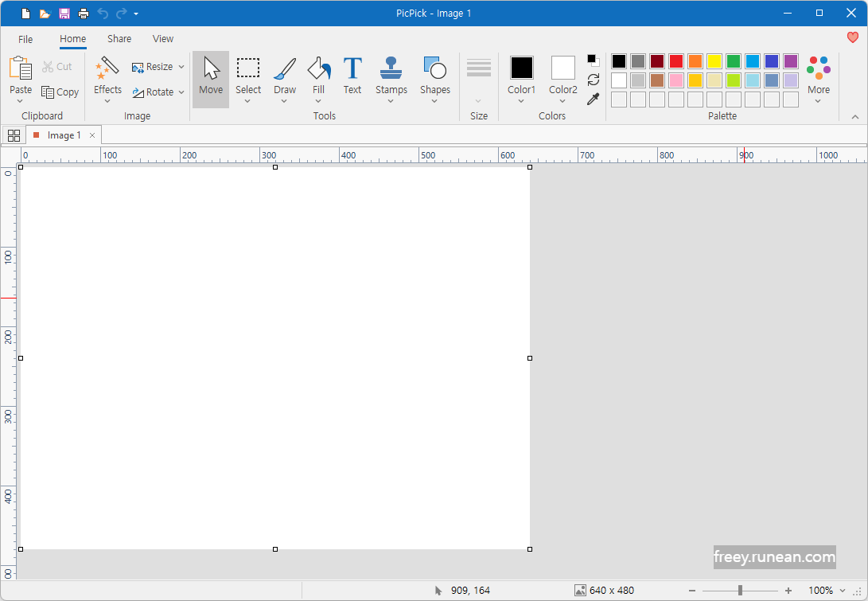
Task: Save using the floppy disk icon
Action: tap(64, 14)
